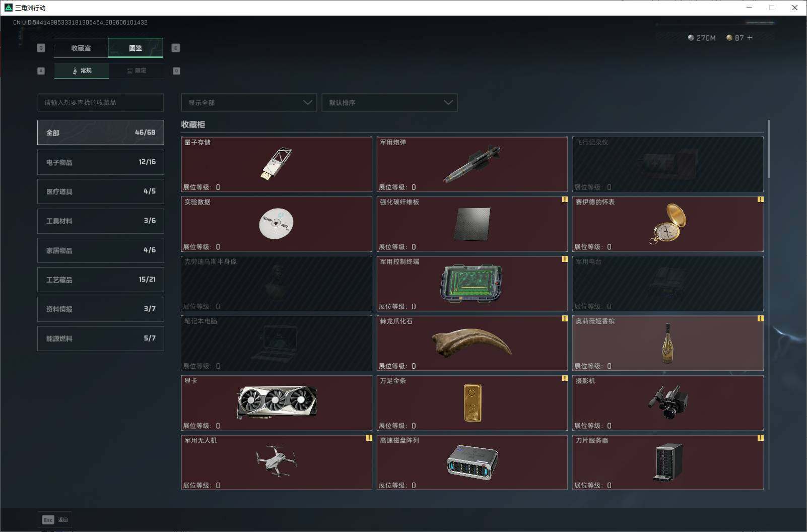Click new-item marker on 奥莉薇娅香槟

coord(760,318)
